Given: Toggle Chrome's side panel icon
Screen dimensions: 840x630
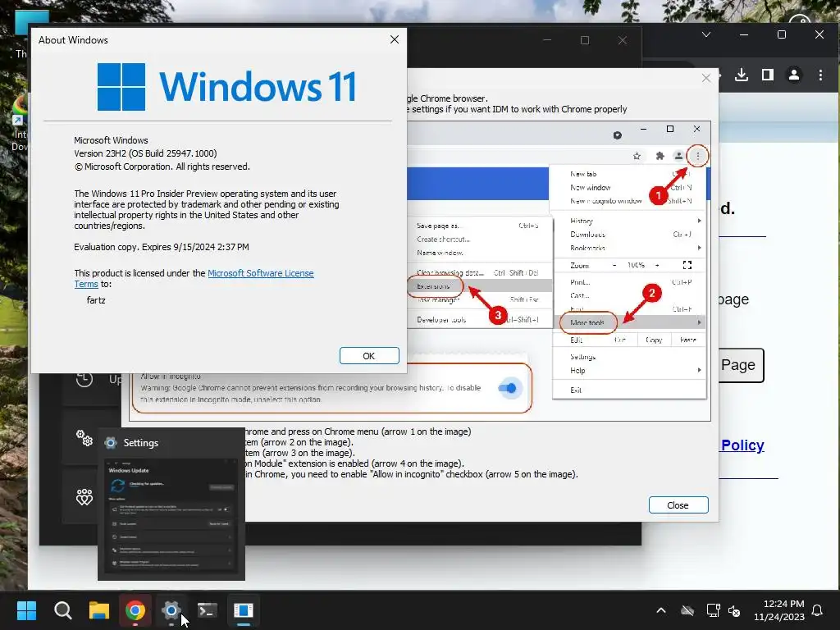Looking at the screenshot, I should tap(768, 75).
